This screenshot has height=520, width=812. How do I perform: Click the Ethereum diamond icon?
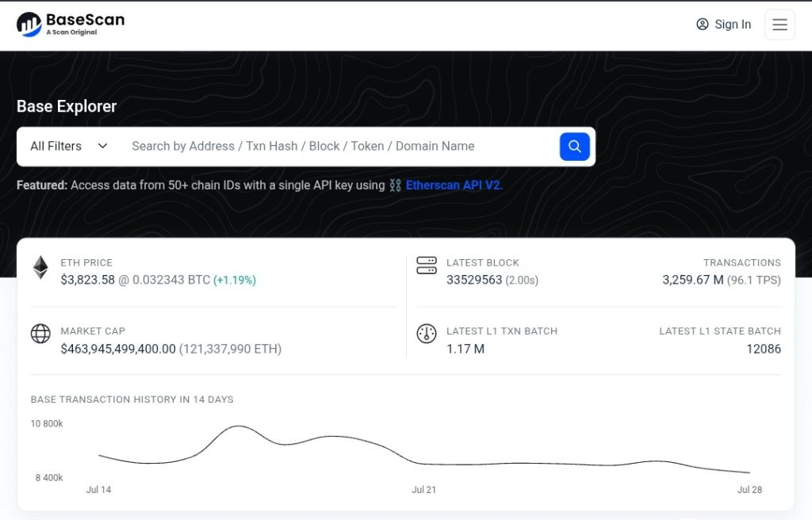[40, 268]
